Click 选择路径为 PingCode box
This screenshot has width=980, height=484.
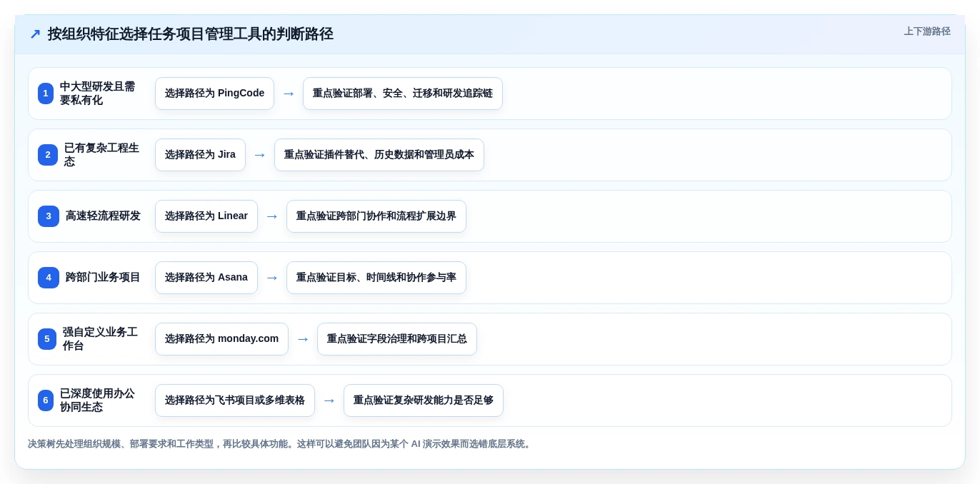click(x=214, y=94)
